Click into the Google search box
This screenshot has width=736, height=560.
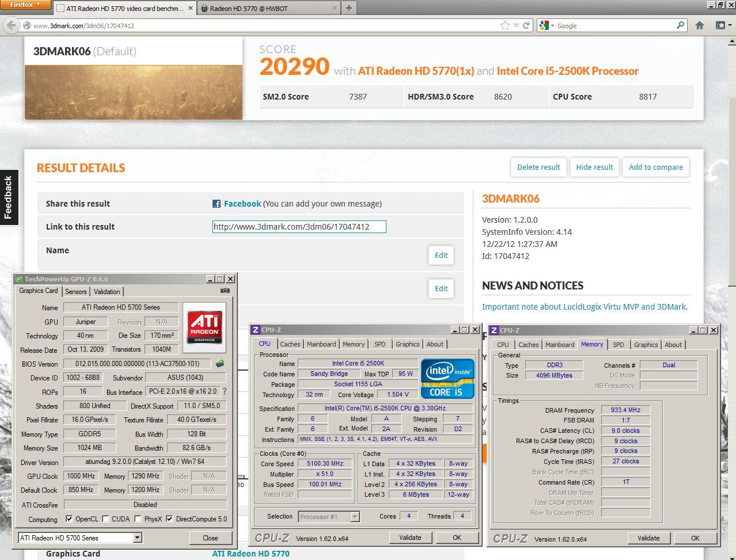click(615, 25)
